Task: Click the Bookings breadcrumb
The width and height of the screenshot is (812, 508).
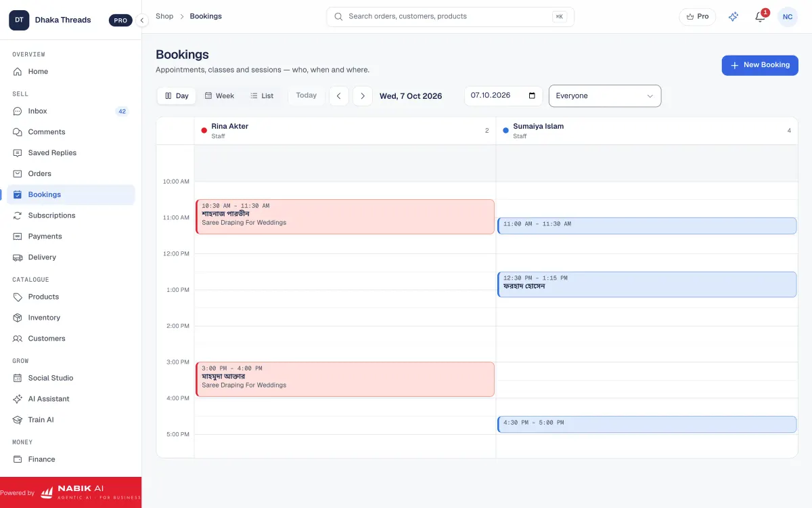Action: click(206, 16)
